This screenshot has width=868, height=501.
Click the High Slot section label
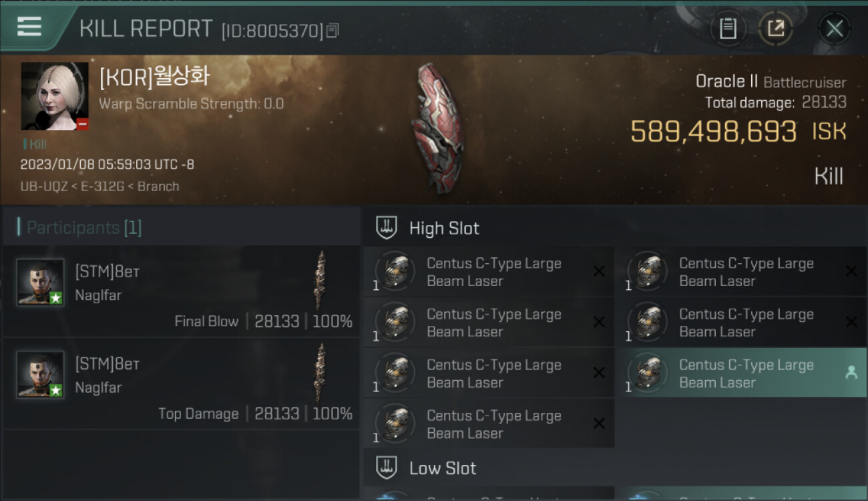444,228
